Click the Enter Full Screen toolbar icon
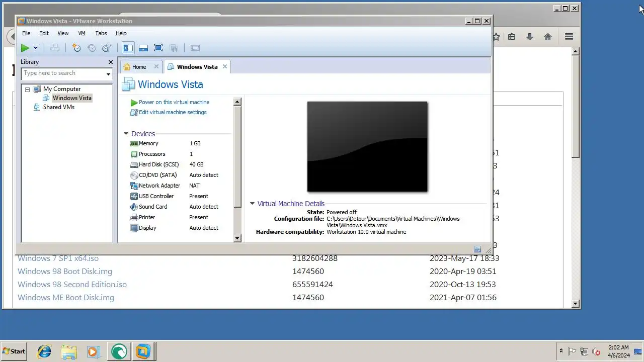The width and height of the screenshot is (644, 362). click(x=158, y=48)
